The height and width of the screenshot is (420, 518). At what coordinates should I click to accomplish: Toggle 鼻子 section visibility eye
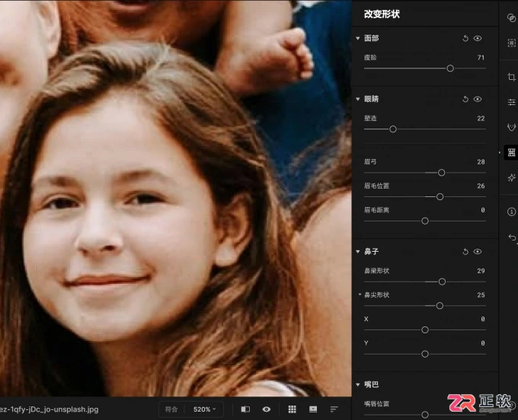478,252
